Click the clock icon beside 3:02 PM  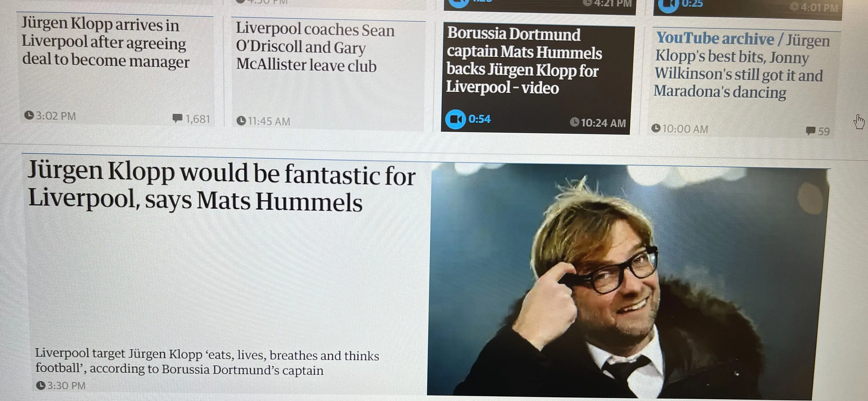29,115
